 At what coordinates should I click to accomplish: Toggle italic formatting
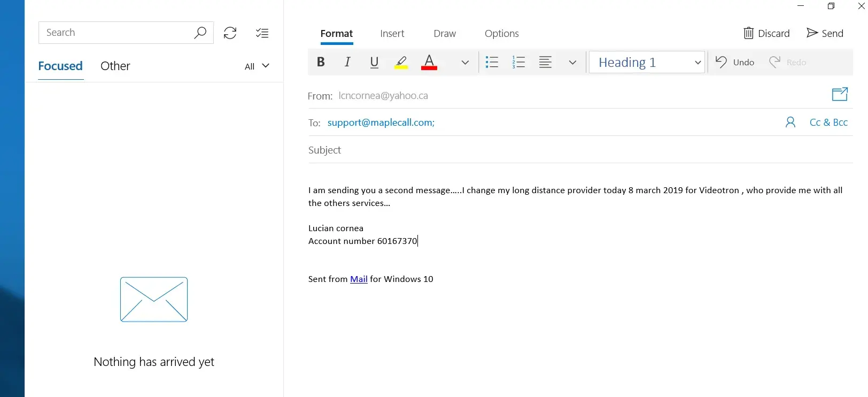tap(347, 62)
